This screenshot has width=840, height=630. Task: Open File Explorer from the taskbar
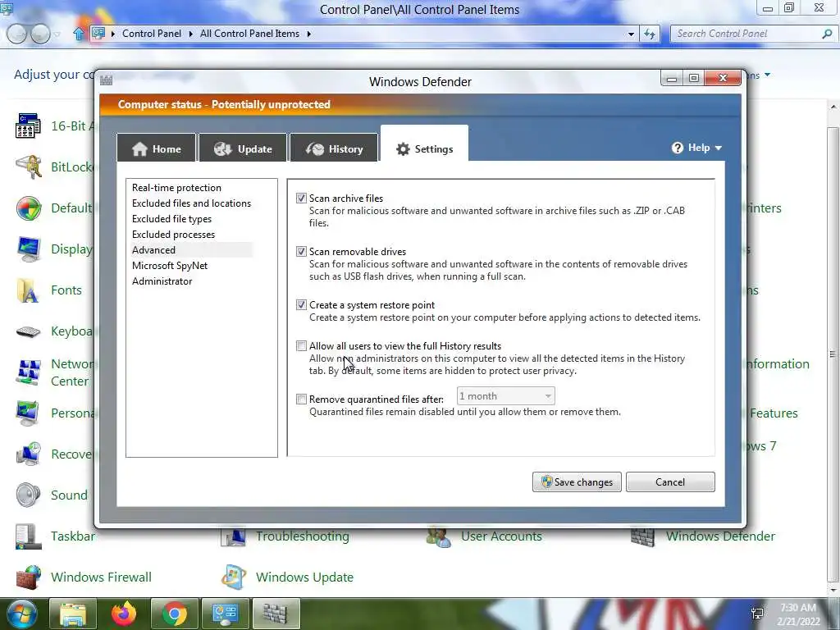73,614
